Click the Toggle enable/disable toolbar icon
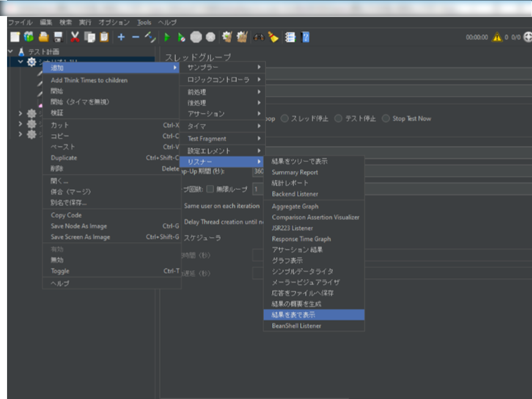The width and height of the screenshot is (532, 399). point(150,37)
